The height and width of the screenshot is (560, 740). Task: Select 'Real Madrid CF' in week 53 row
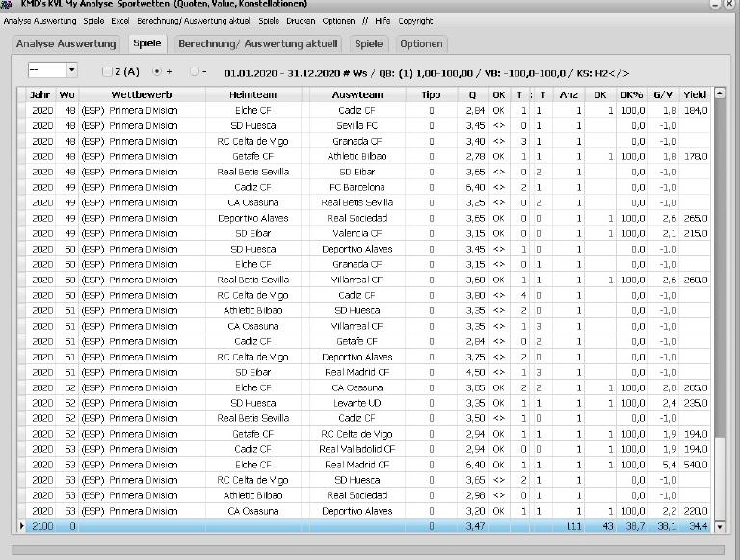coord(357,466)
